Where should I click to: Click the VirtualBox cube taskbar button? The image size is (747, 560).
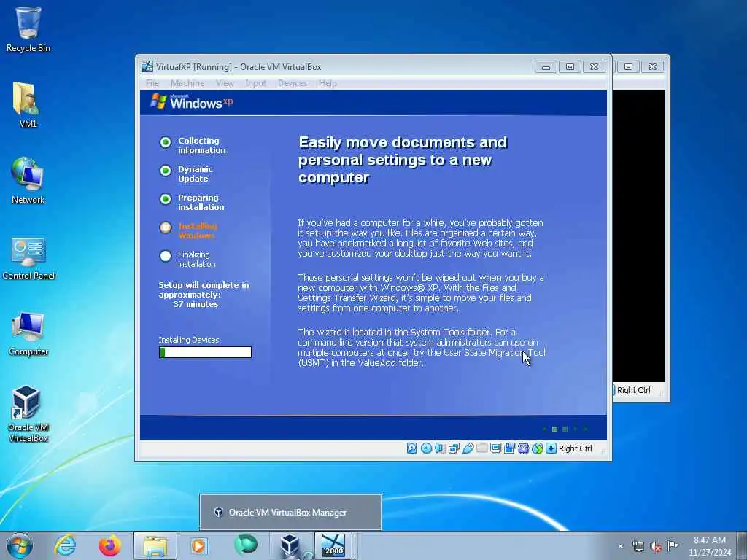pyautogui.click(x=290, y=545)
